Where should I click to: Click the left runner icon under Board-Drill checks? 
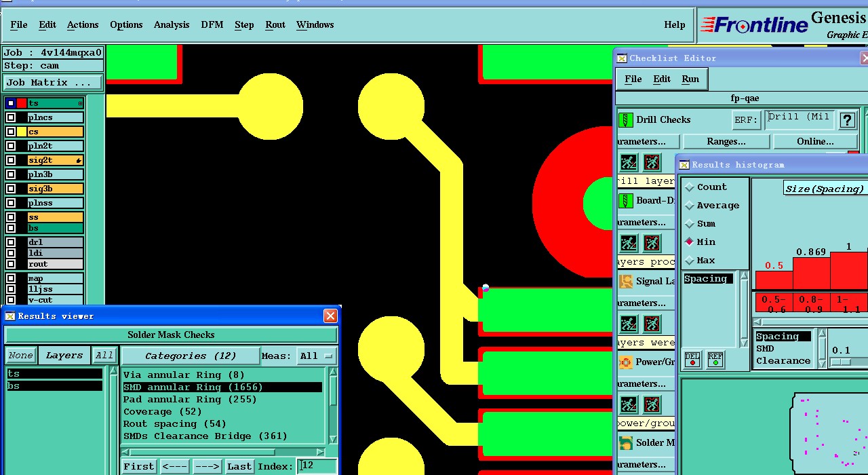pyautogui.click(x=629, y=242)
